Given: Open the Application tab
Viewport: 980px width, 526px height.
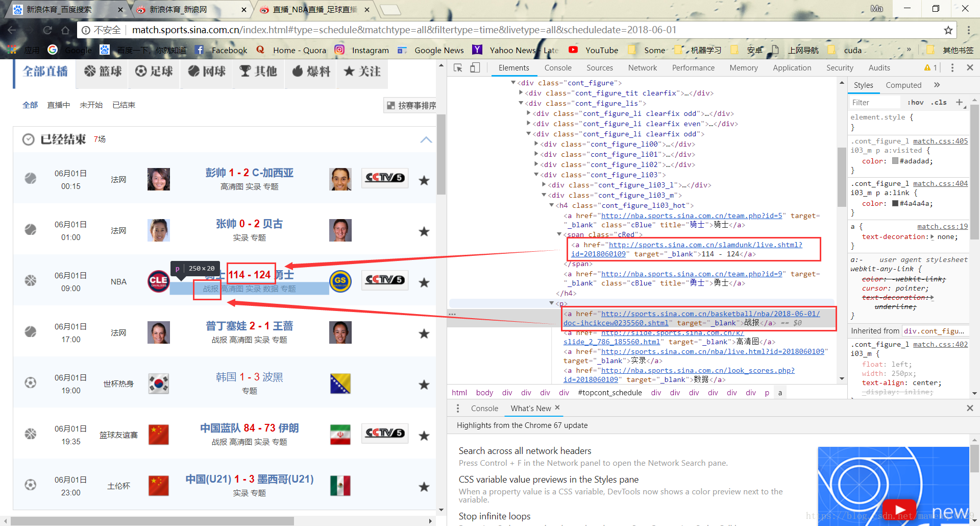Looking at the screenshot, I should coord(792,68).
